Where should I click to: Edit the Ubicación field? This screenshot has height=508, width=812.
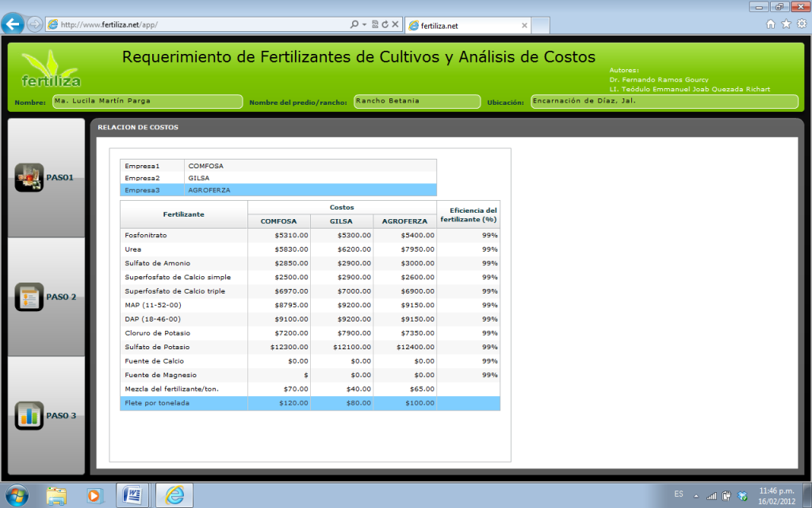(665, 102)
